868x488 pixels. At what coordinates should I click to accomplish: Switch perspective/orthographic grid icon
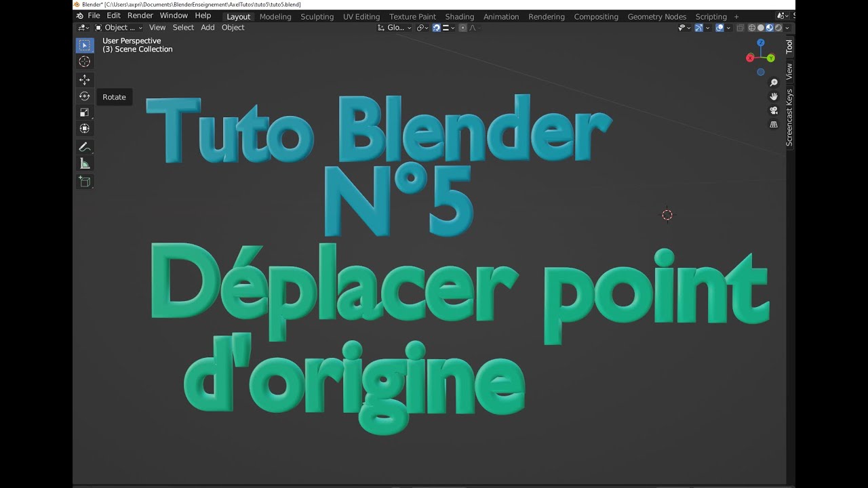pos(774,125)
